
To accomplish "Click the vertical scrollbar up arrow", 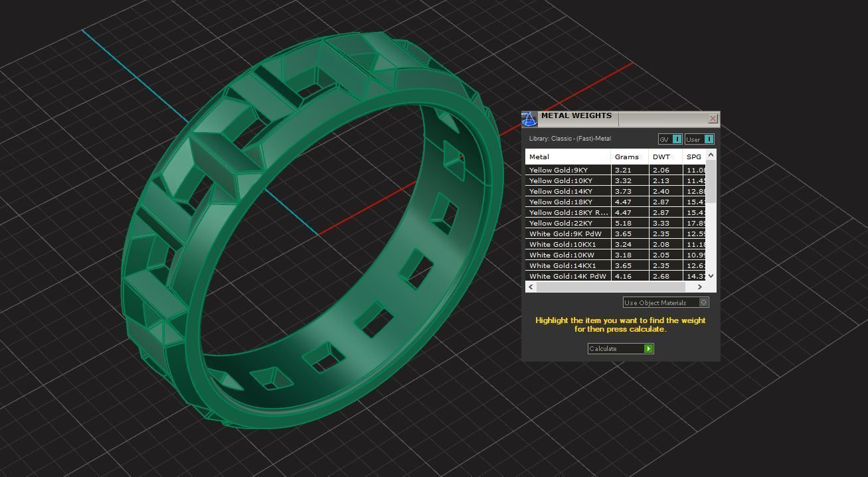I will point(711,155).
